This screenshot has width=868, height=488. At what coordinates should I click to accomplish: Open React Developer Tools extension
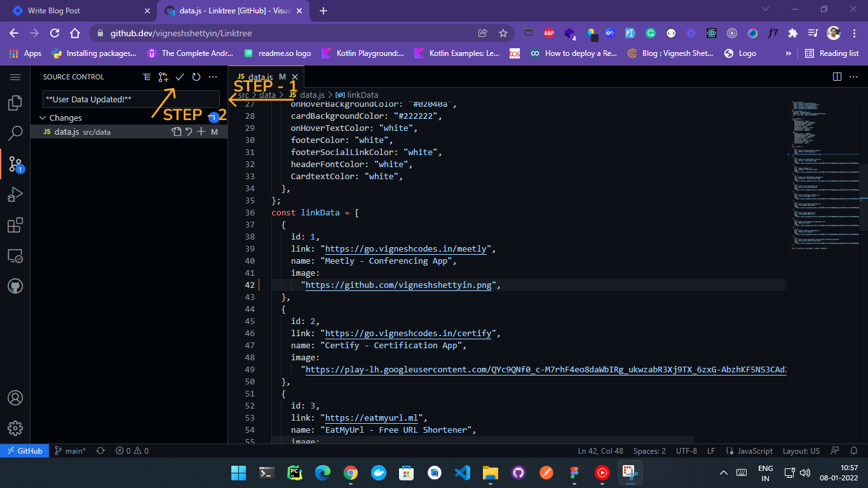712,33
